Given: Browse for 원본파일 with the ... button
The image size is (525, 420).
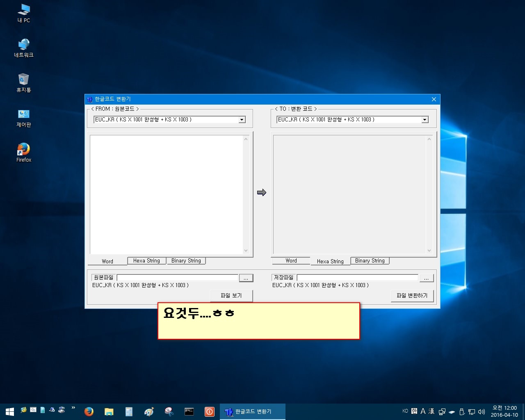Looking at the screenshot, I should [x=246, y=278].
